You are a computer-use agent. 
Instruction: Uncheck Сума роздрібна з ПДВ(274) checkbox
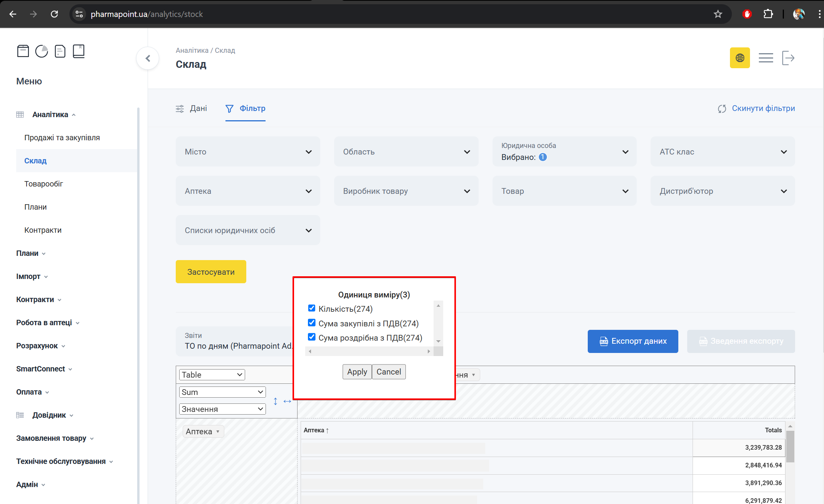click(x=312, y=337)
